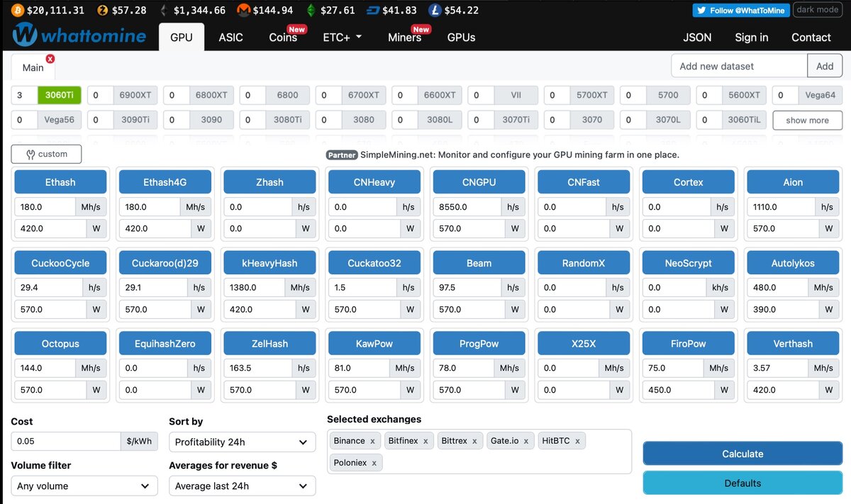Switch to the ASIC tab
851x504 pixels.
click(x=231, y=37)
